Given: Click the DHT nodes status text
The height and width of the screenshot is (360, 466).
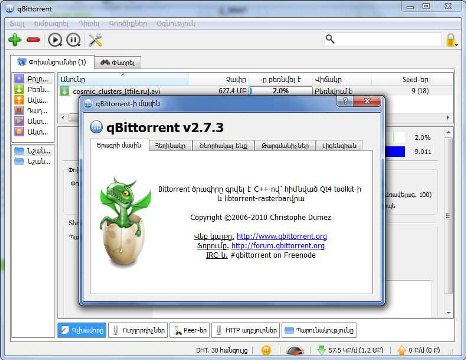Looking at the screenshot, I should point(222,350).
